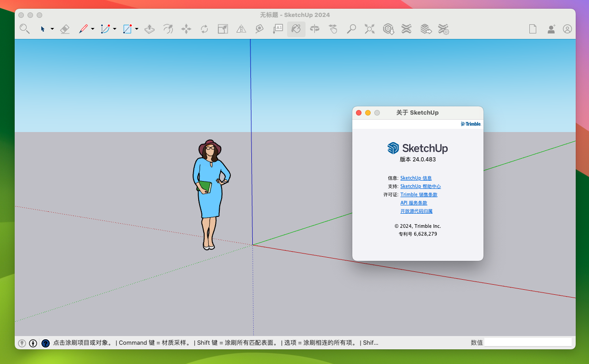Click version text 版本 24.0.483

point(418,160)
